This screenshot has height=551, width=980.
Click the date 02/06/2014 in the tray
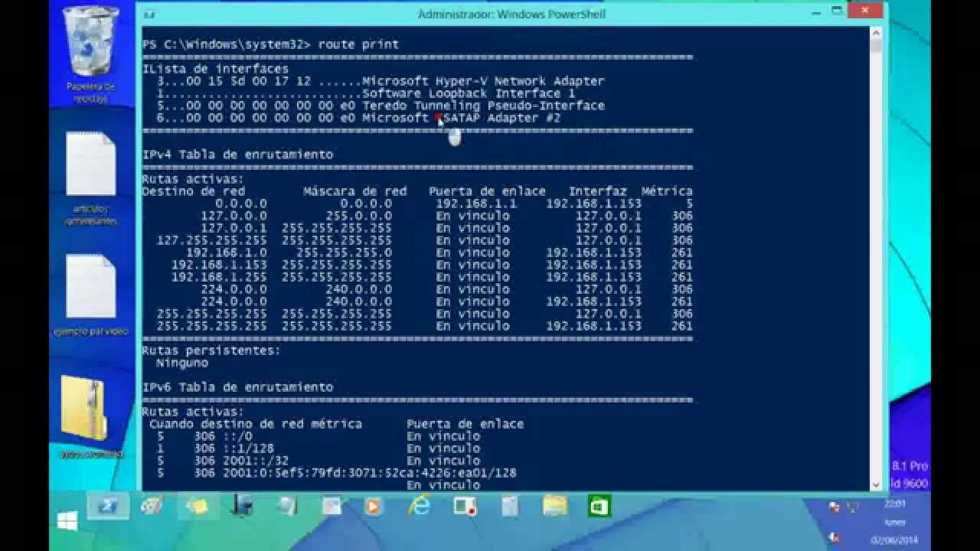point(893,540)
